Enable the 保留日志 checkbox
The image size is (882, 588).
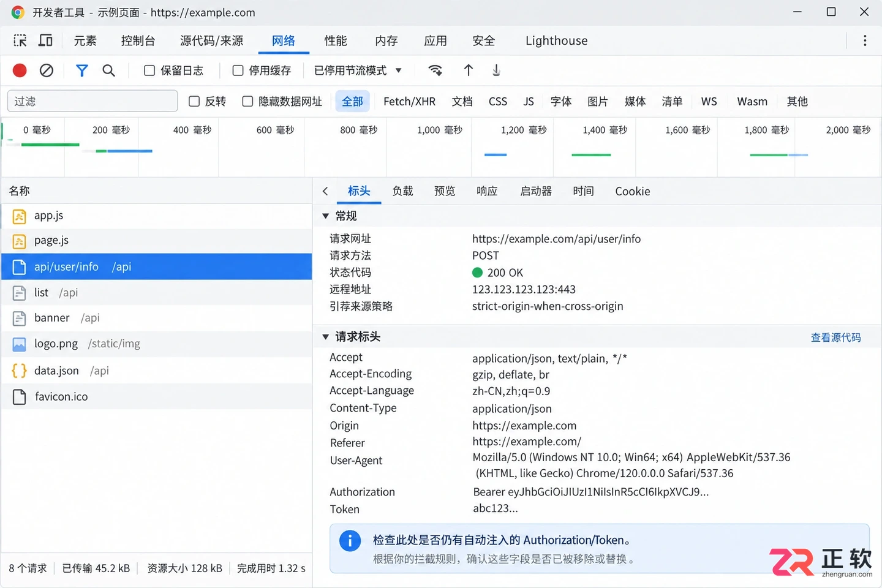coord(149,70)
